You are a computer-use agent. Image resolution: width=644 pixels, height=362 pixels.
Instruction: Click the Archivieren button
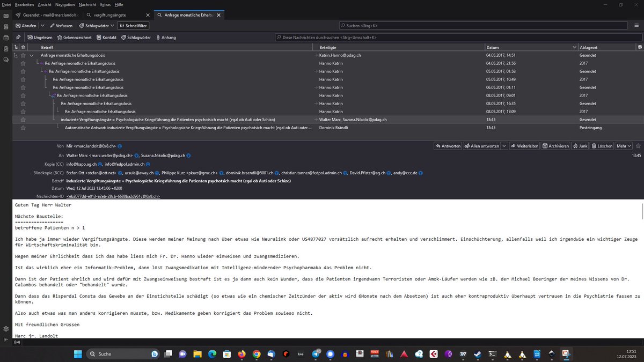pyautogui.click(x=555, y=146)
